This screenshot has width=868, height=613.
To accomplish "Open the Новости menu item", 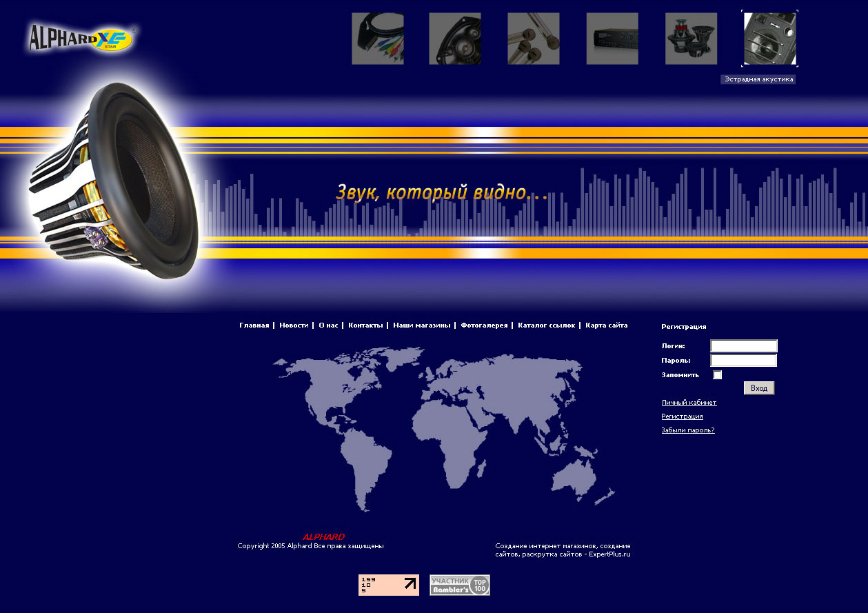I will click(294, 325).
